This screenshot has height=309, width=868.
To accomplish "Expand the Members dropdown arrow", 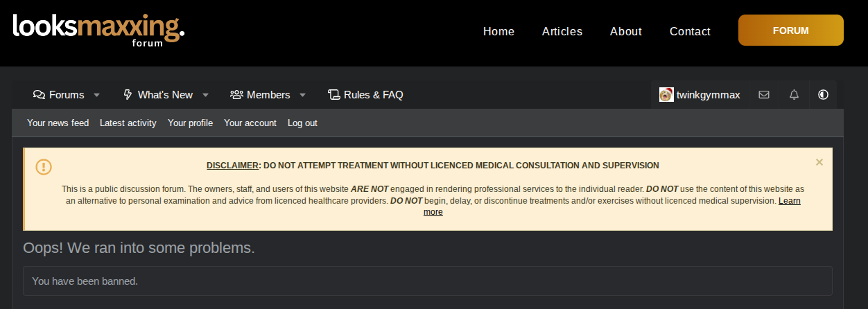I will pyautogui.click(x=303, y=95).
